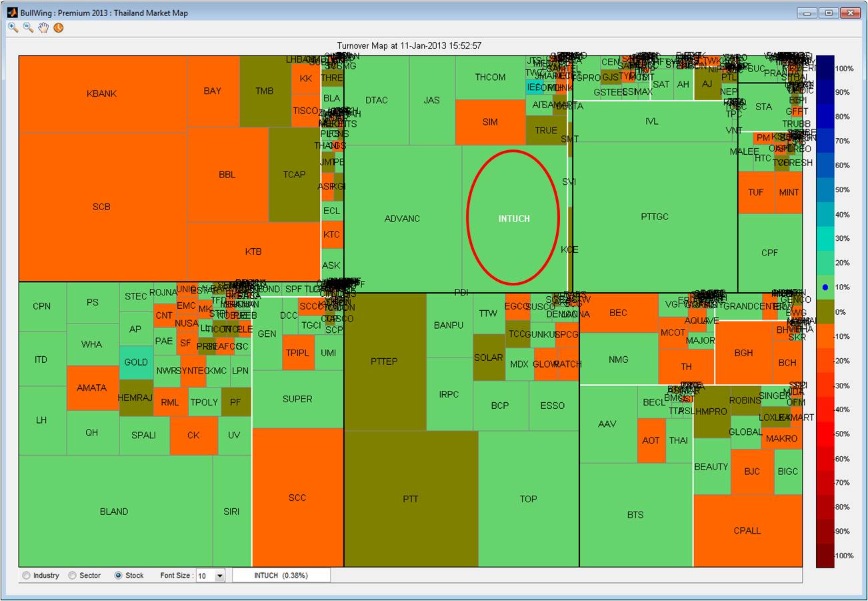Click the BJC stock block
The image size is (868, 601).
coord(752,472)
